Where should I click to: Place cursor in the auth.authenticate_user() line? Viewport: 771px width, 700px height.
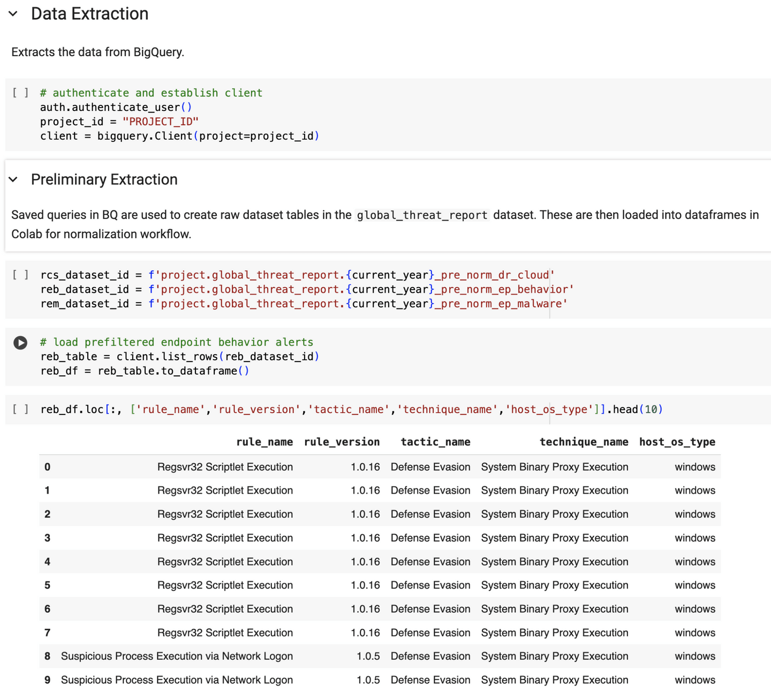[116, 107]
